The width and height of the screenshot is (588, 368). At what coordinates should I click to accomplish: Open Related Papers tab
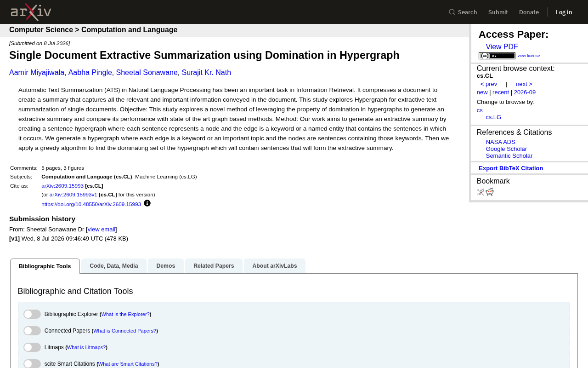click(214, 266)
